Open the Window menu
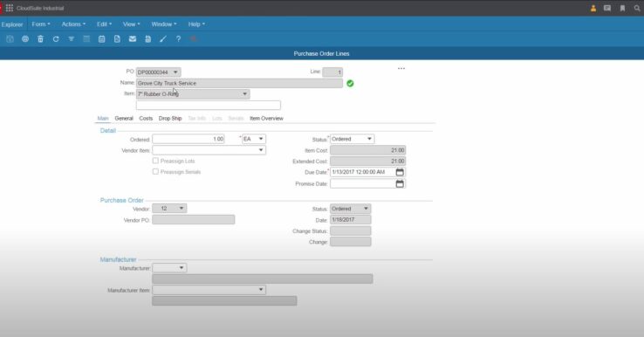This screenshot has height=337, width=644. pyautogui.click(x=164, y=24)
